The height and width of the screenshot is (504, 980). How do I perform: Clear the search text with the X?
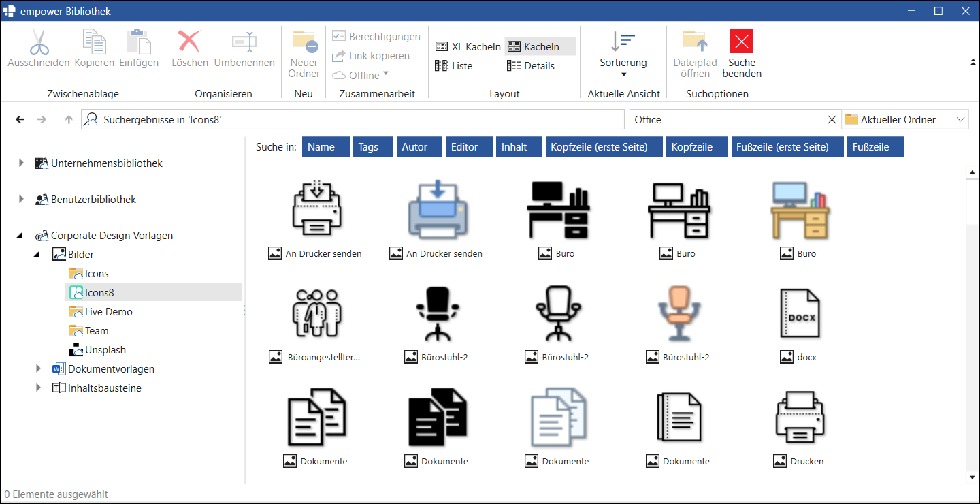832,119
